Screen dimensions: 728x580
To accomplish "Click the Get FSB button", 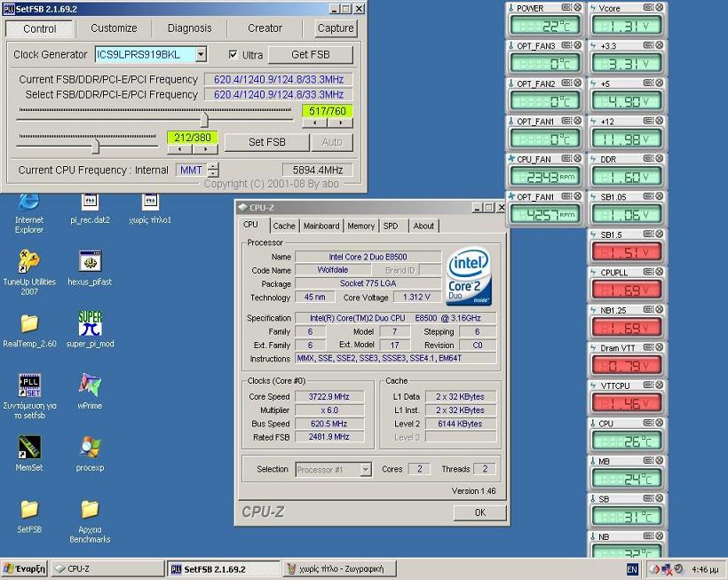I will (311, 55).
